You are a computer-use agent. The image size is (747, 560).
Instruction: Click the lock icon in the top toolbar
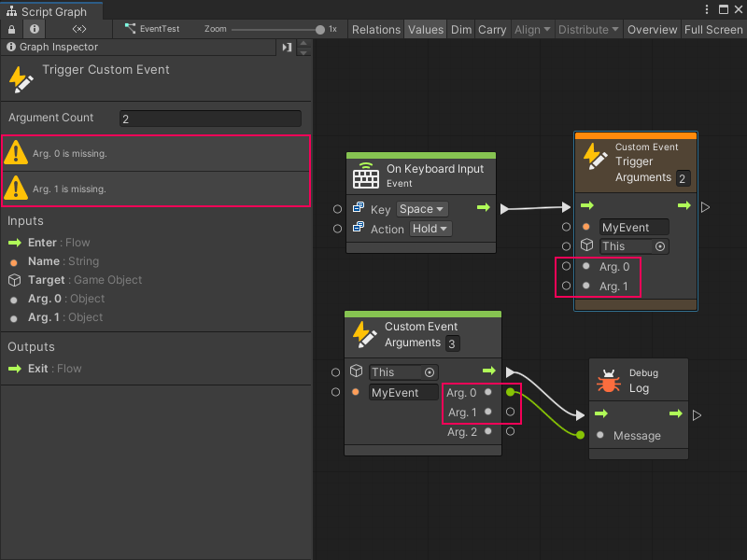9,29
